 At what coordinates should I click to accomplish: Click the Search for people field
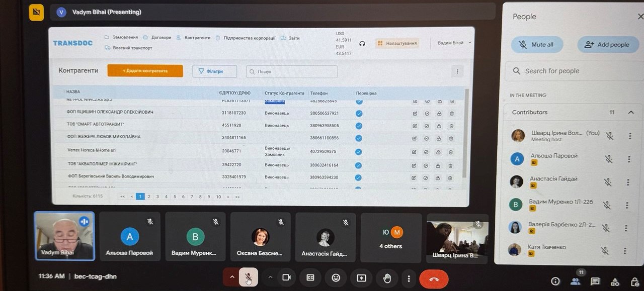click(x=575, y=71)
